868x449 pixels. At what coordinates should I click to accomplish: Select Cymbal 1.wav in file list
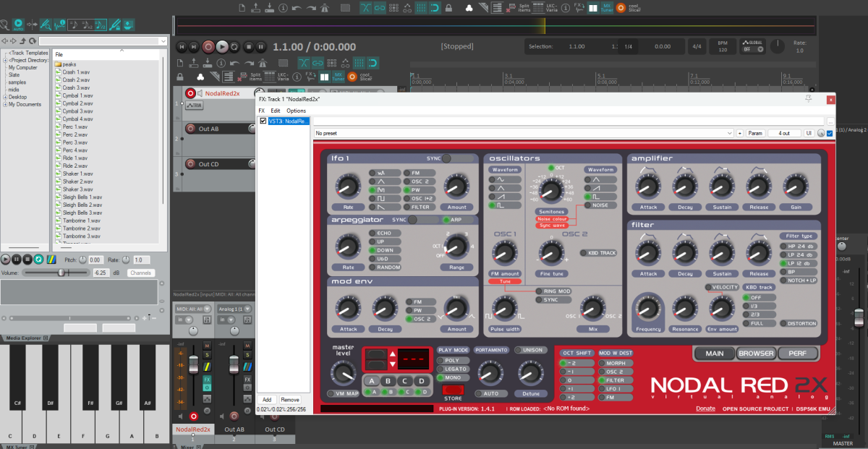(x=77, y=95)
